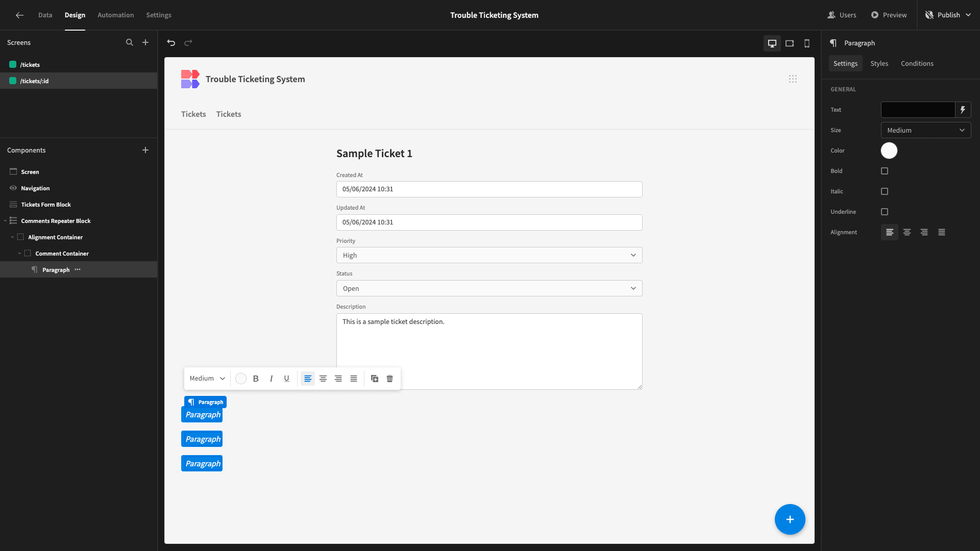Open the Size Medium dropdown in settings
This screenshot has width=980, height=551.
tap(926, 130)
